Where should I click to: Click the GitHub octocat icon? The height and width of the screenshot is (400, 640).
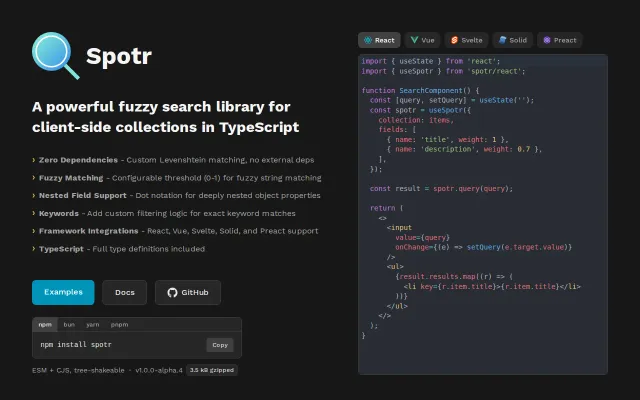point(172,292)
